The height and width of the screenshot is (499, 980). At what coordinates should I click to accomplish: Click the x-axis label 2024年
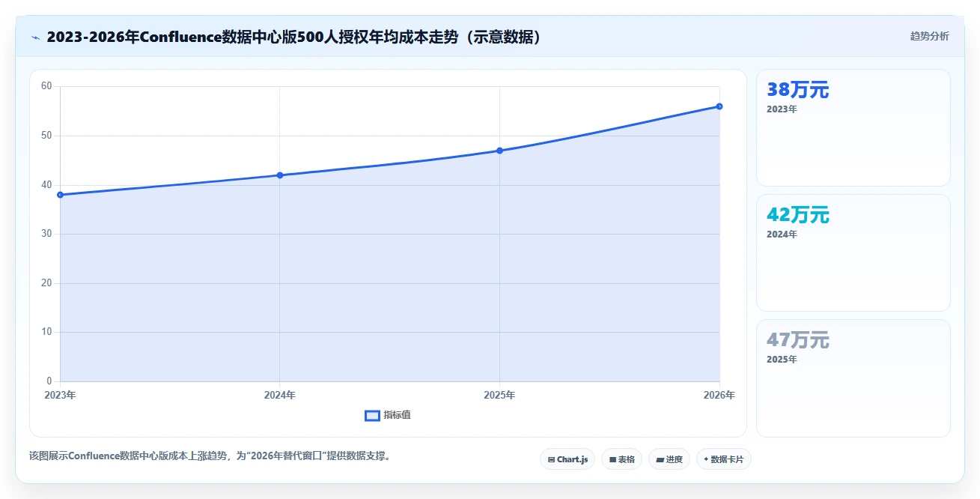coord(280,395)
